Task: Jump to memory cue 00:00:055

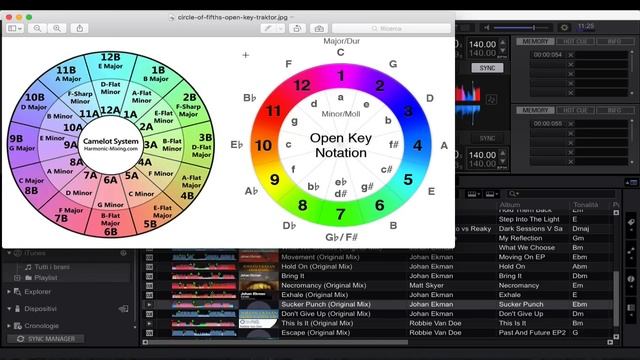Action: pyautogui.click(x=547, y=124)
